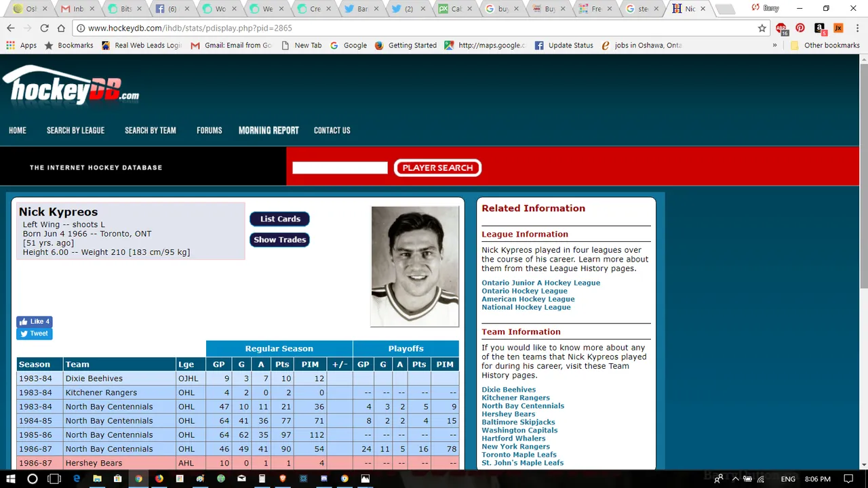Viewport: 868px width, 488px height.
Task: Open Brave browser taskbar icon
Action: pyautogui.click(x=283, y=479)
